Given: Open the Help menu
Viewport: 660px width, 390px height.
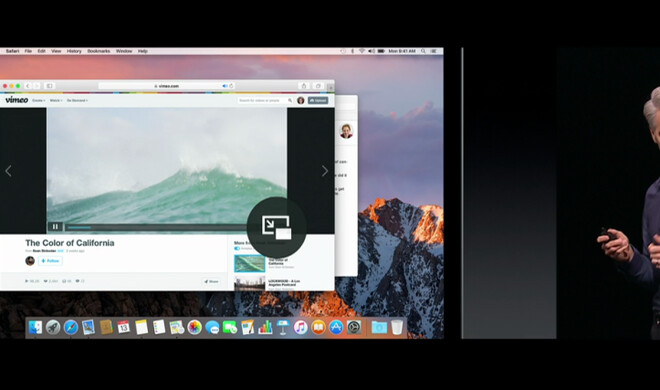Looking at the screenshot, I should coord(143,51).
